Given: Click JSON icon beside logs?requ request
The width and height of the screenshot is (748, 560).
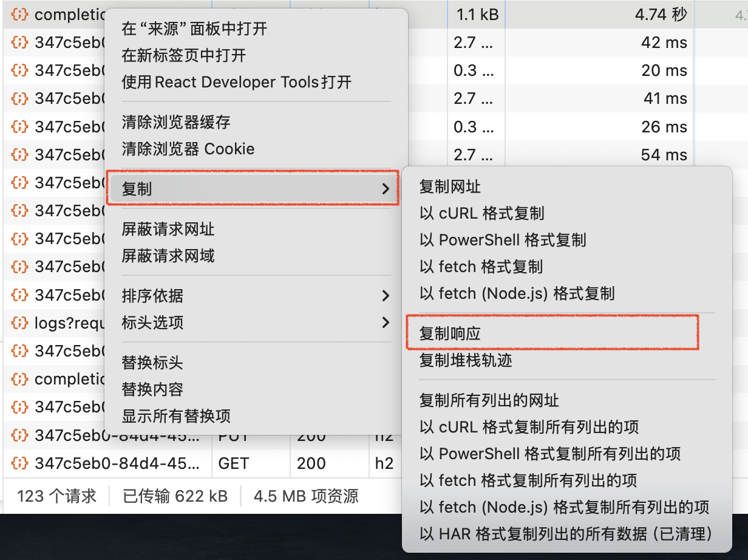Looking at the screenshot, I should click(x=20, y=323).
